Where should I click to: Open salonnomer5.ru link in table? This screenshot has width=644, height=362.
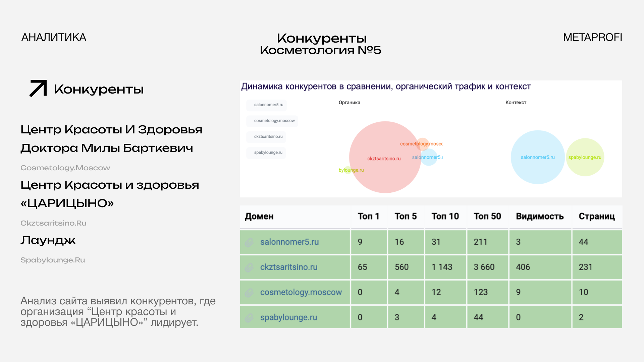(x=289, y=242)
